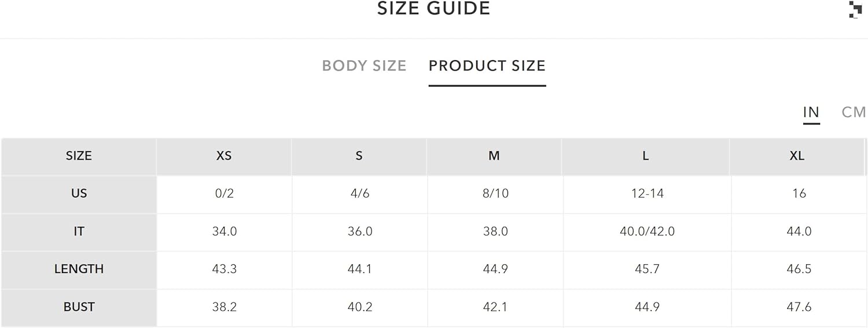
Task: Click the LENGTH row label
Action: tap(79, 269)
